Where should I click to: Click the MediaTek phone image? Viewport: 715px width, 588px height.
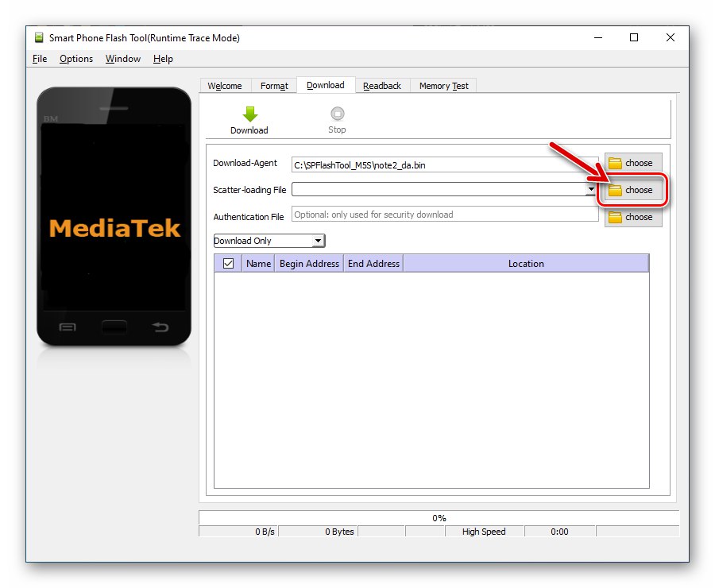(114, 216)
